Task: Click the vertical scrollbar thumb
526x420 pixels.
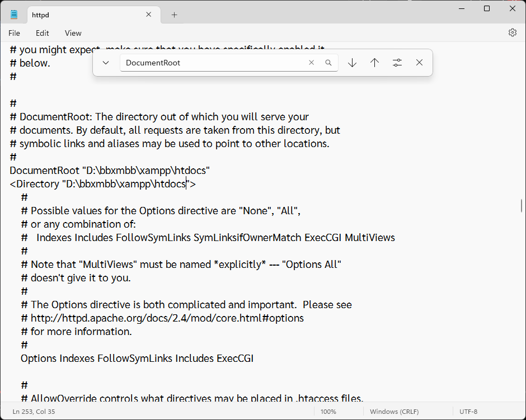Action: click(x=522, y=206)
